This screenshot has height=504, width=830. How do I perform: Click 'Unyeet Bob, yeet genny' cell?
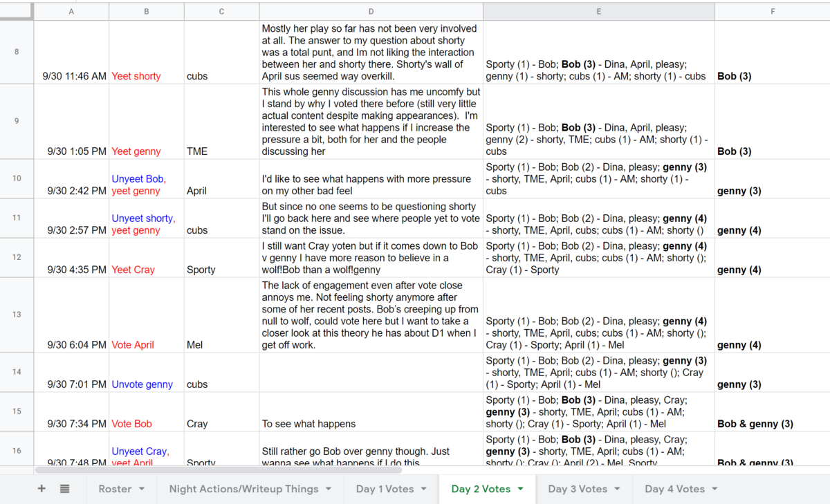coord(147,179)
